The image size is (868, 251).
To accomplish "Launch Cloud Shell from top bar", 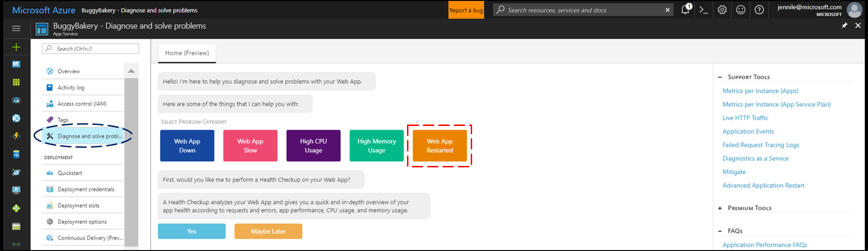I will tap(703, 10).
